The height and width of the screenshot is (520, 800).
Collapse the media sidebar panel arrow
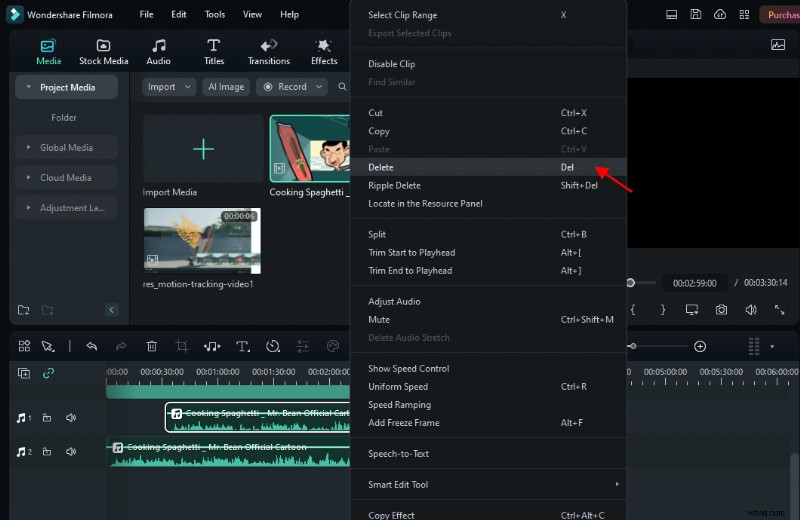coord(111,310)
